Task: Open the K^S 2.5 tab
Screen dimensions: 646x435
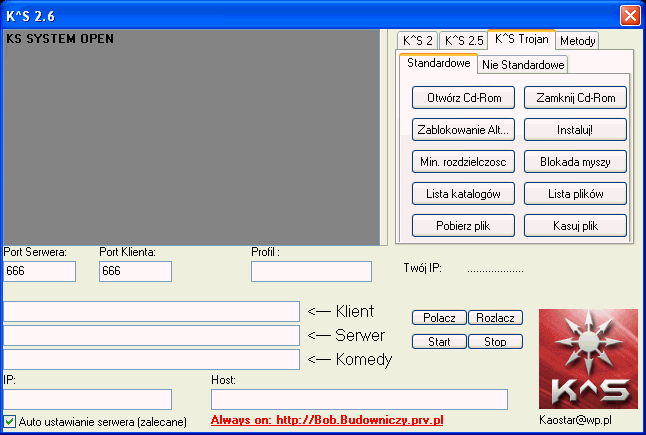Action: (x=463, y=41)
